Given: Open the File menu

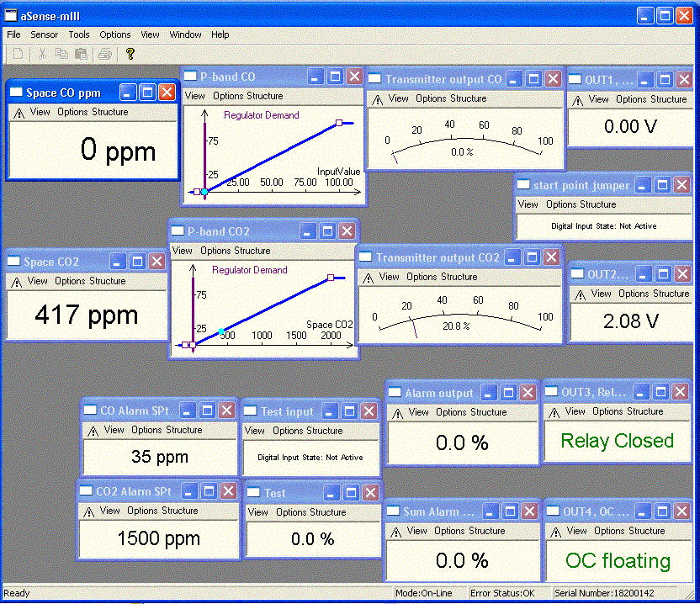Looking at the screenshot, I should [x=13, y=34].
